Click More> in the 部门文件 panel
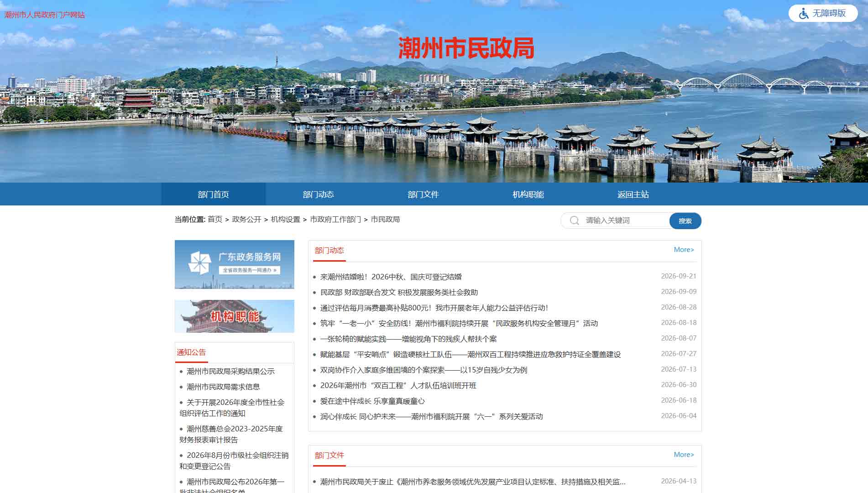Screen dimensions: 868x493 684,455
